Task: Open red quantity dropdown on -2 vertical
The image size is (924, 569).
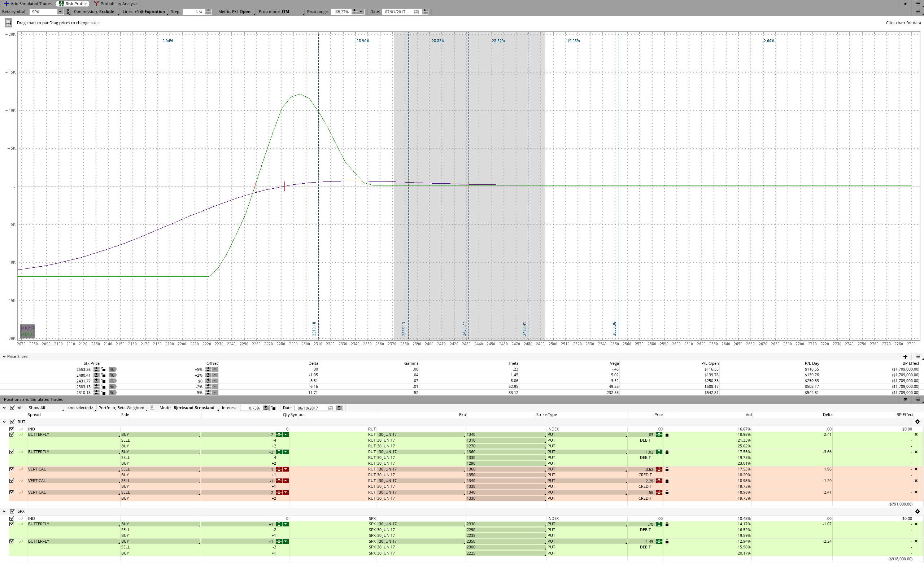Action: pyautogui.click(x=286, y=493)
